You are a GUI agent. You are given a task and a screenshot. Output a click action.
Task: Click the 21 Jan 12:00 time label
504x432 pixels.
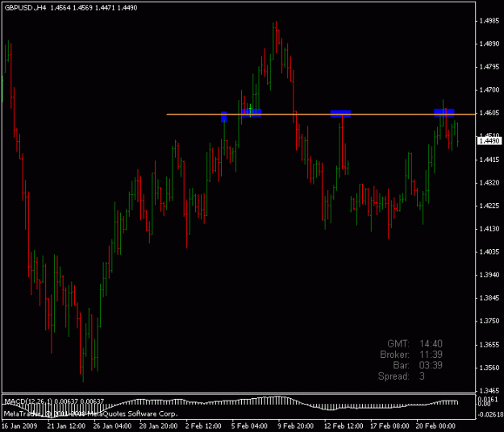point(66,426)
